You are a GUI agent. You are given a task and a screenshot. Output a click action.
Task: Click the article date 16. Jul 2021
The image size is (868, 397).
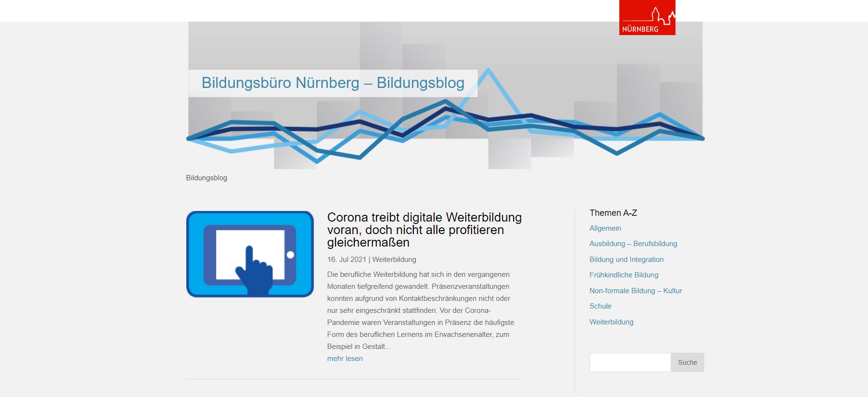(346, 260)
